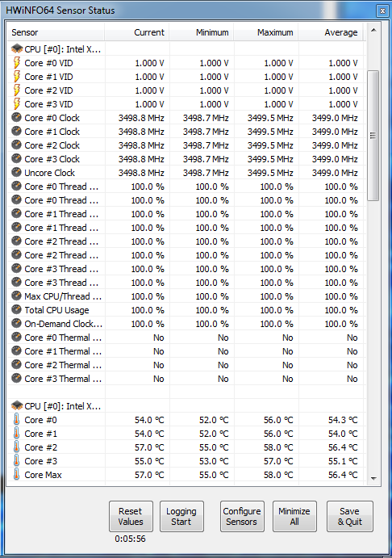Start logging with the Logging Start button
The height and width of the screenshot is (558, 392).
[x=181, y=516]
